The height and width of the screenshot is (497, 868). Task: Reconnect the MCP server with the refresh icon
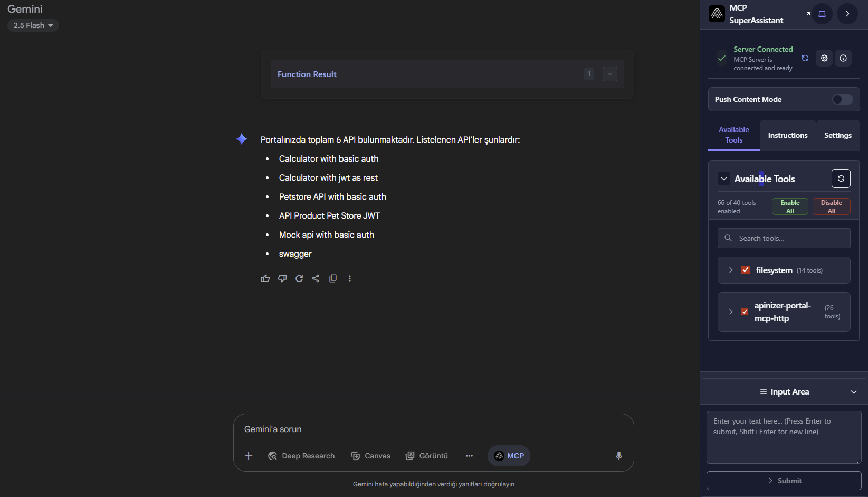pos(805,58)
